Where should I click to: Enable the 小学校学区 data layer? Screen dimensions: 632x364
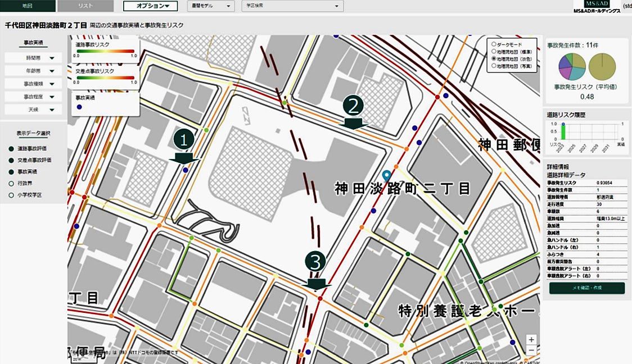[x=11, y=195]
